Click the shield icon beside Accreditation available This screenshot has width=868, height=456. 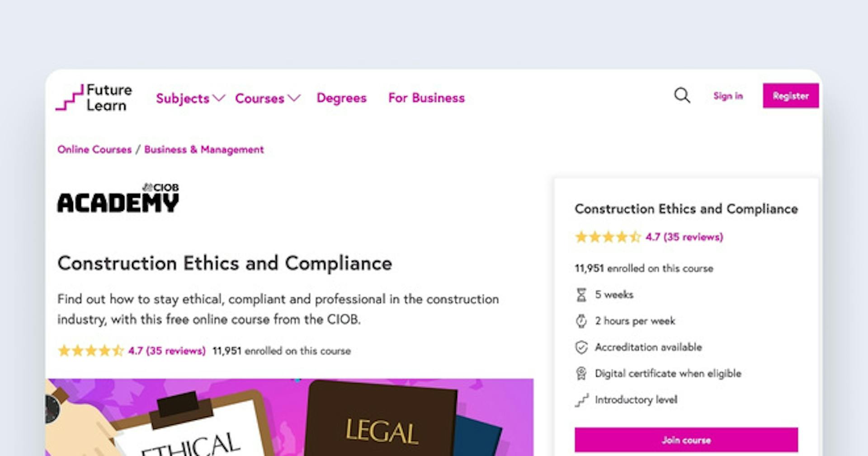[x=581, y=347]
